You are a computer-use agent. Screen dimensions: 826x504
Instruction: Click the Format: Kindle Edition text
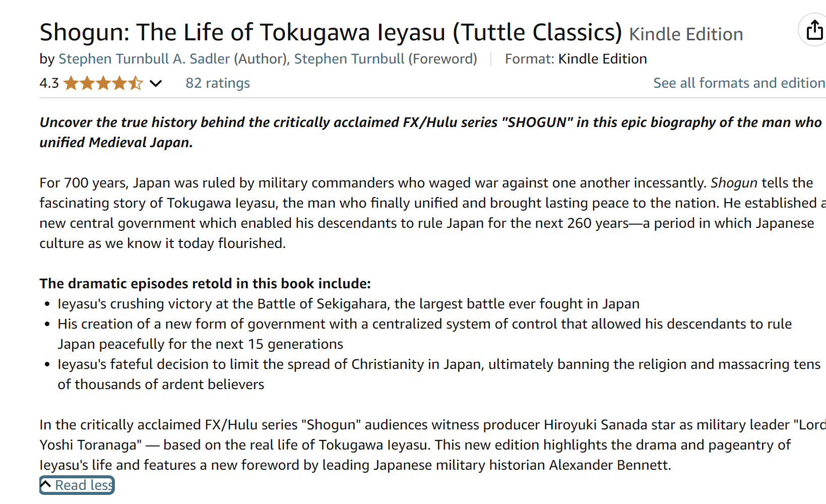(576, 59)
